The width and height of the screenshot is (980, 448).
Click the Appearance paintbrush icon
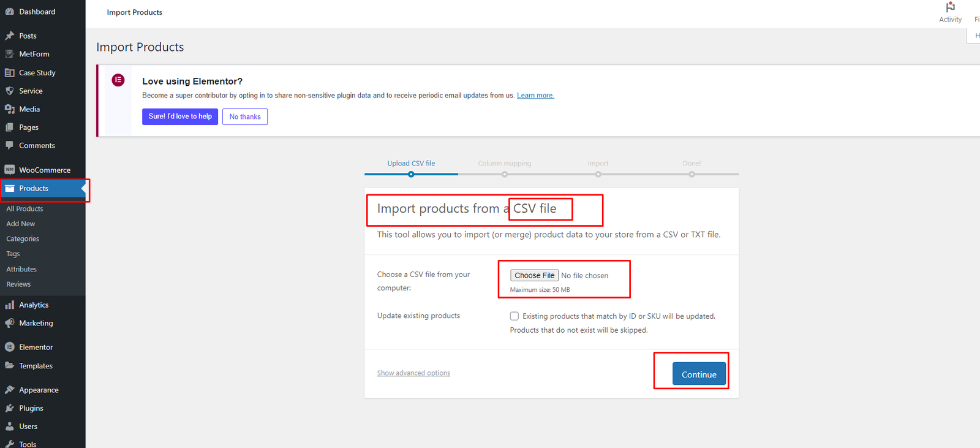(10, 390)
